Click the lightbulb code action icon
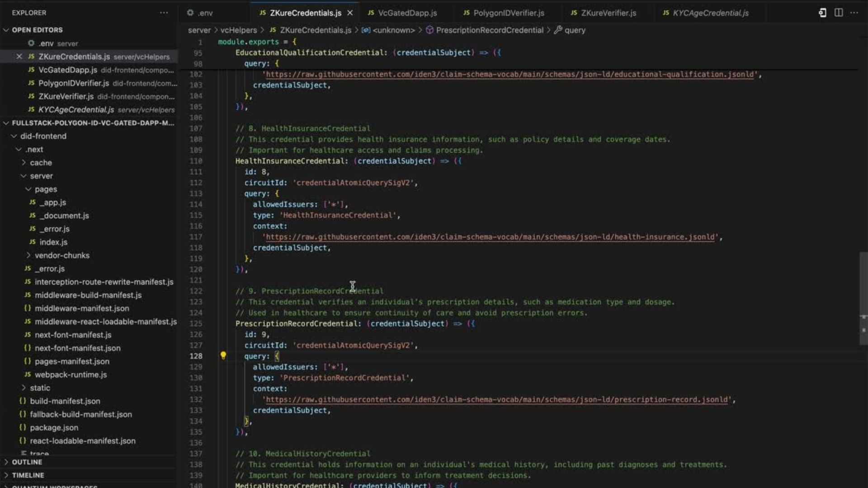This screenshot has width=868, height=488. click(x=223, y=356)
